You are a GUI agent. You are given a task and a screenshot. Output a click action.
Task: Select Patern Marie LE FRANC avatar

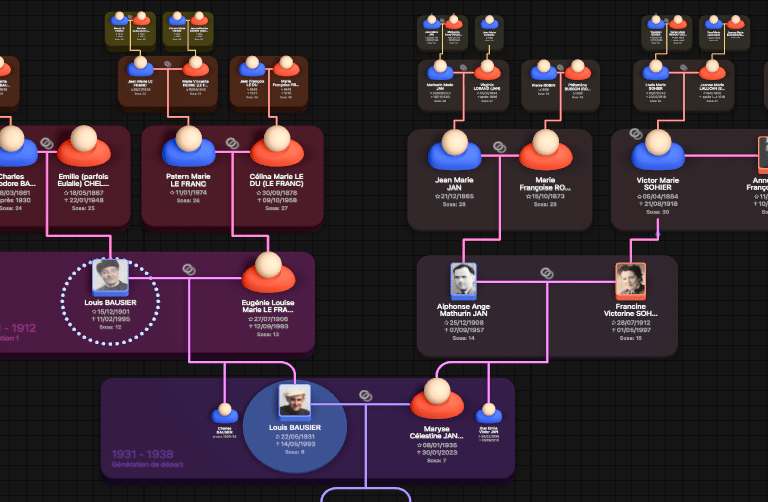(189, 146)
